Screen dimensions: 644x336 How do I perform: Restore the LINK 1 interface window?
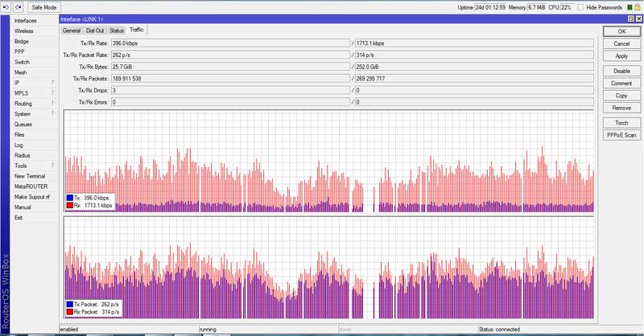point(631,18)
